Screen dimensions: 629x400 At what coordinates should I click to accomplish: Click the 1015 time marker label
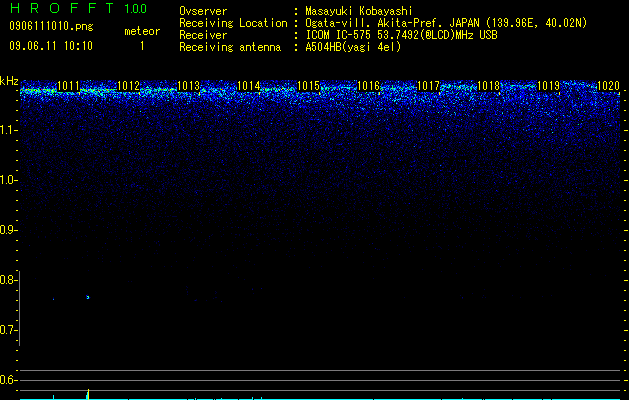[x=308, y=85]
